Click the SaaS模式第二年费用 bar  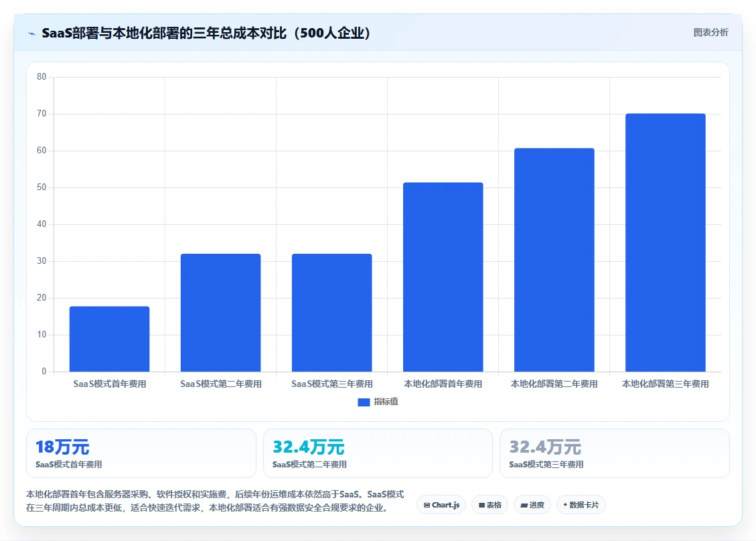221,313
